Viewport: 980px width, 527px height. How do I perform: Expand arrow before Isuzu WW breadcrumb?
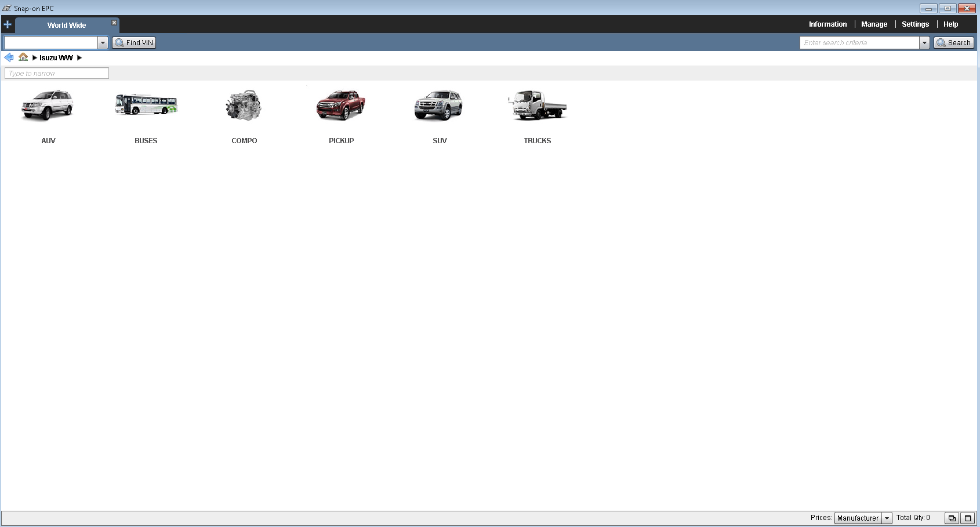click(x=35, y=58)
